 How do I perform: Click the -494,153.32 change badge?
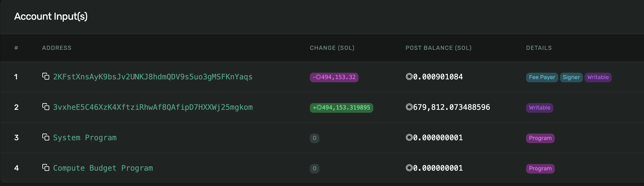pyautogui.click(x=334, y=77)
